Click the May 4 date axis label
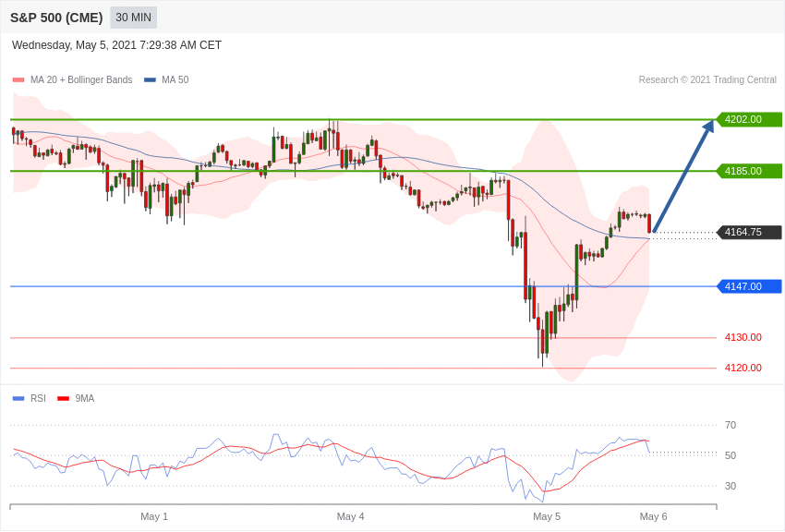The image size is (785, 532). (x=350, y=516)
